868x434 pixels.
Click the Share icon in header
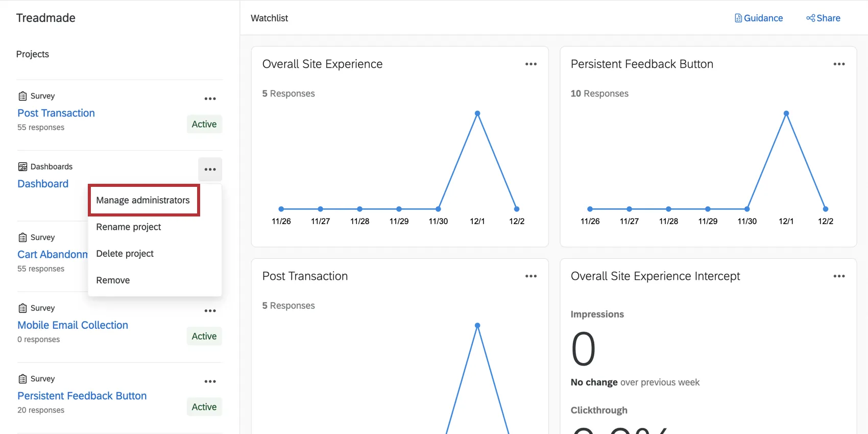tap(810, 18)
